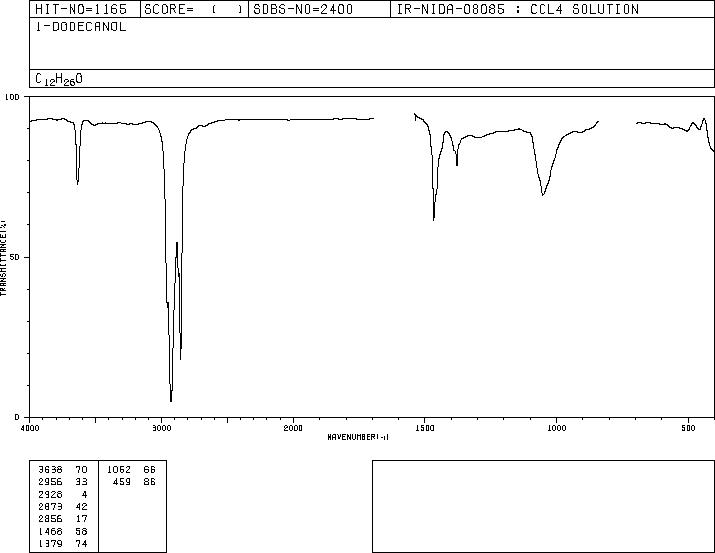Click the C-O stretch peak near 1062

point(543,194)
